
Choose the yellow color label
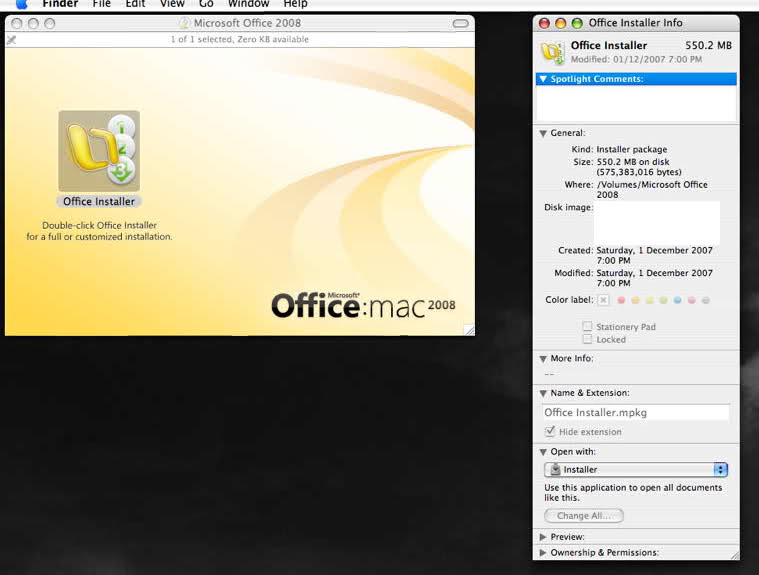coord(650,301)
